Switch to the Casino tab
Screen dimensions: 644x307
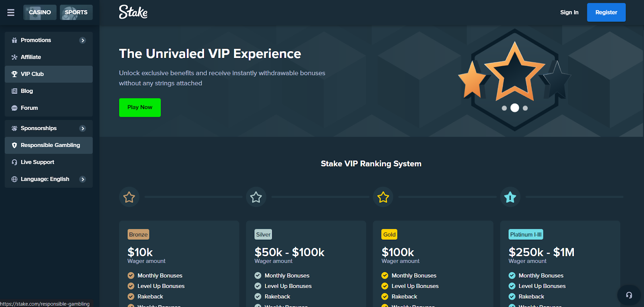(x=40, y=12)
